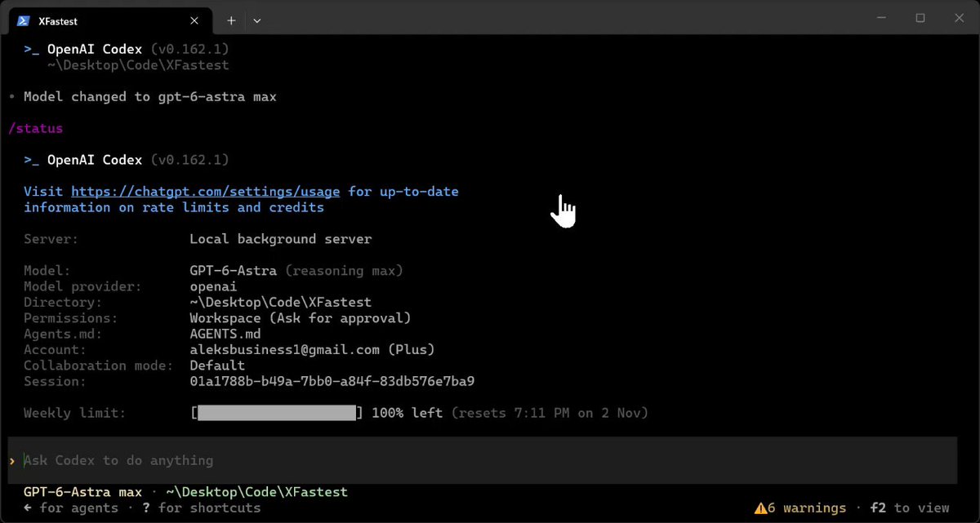Click the yellow prompt chevron beside input
This screenshot has width=980, height=523.
click(12, 461)
